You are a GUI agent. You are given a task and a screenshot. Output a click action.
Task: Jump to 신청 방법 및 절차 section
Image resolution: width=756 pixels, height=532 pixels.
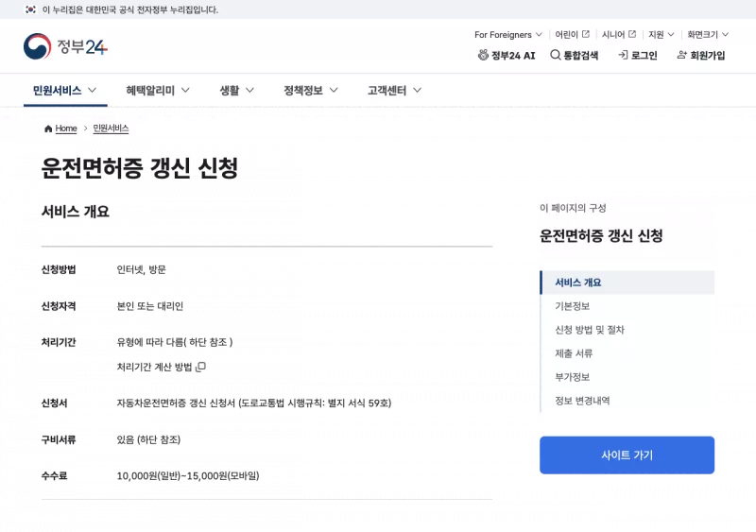coord(589,330)
